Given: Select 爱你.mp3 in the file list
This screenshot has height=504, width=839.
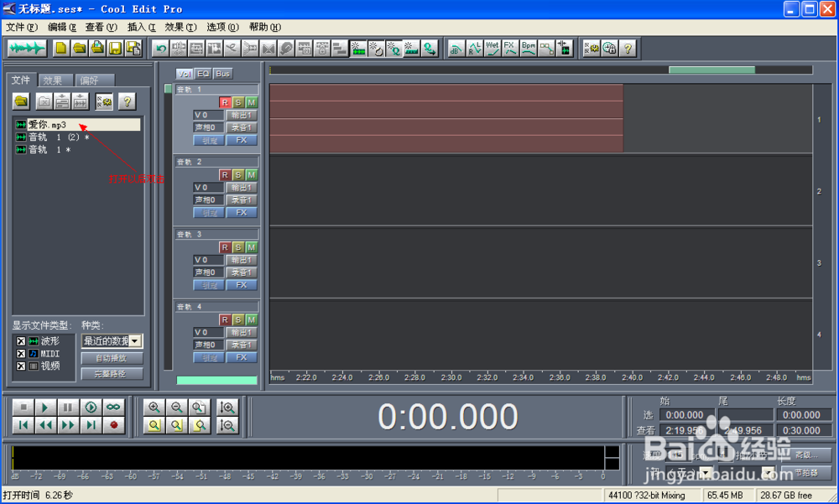Looking at the screenshot, I should click(x=77, y=125).
